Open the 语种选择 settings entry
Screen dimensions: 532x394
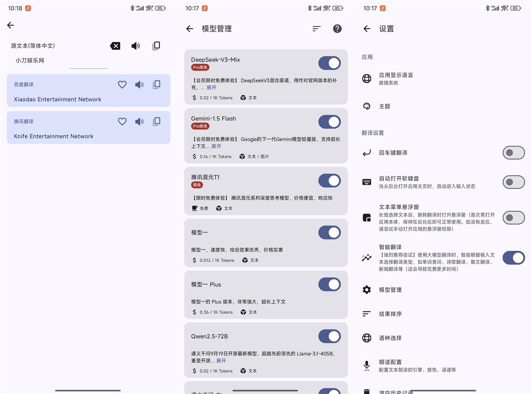click(390, 338)
